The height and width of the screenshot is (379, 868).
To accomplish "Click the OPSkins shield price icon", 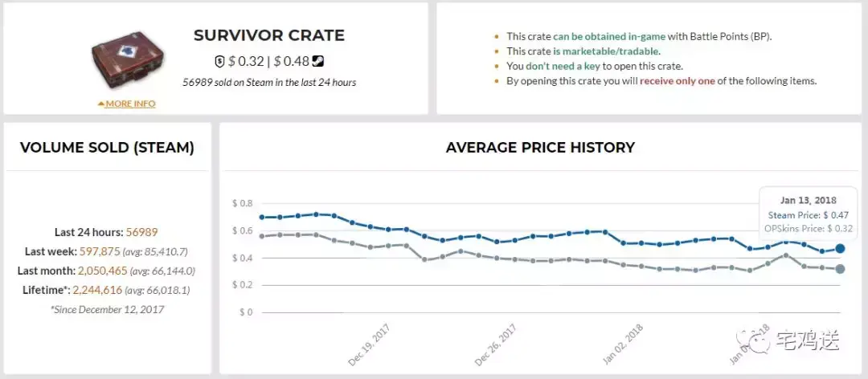I will pyautogui.click(x=219, y=62).
